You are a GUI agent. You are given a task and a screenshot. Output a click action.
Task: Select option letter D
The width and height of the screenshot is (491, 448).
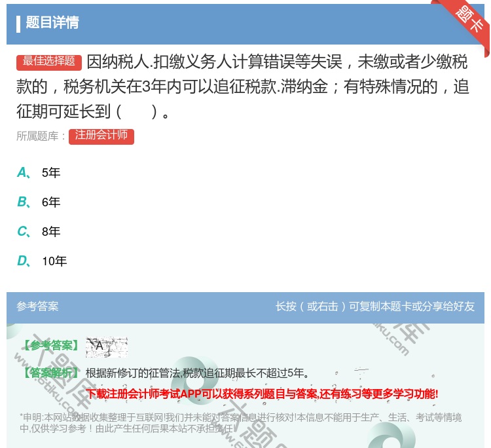(x=23, y=261)
